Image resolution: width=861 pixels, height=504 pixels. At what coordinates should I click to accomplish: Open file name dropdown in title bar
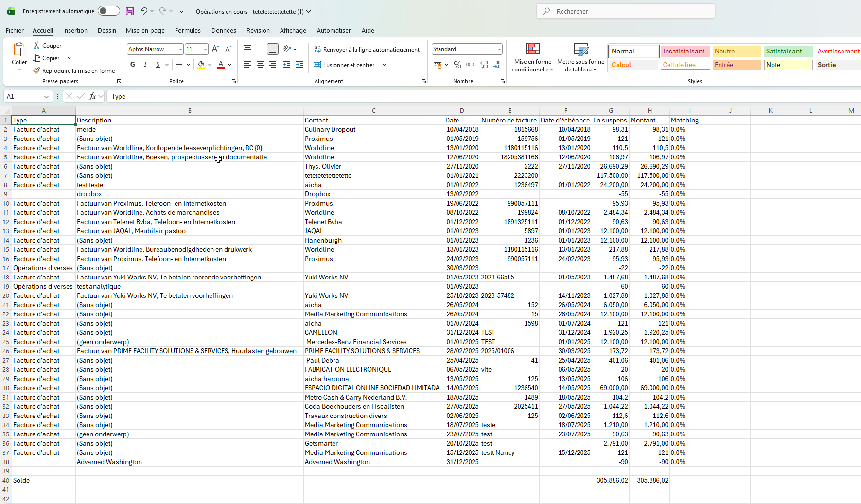(309, 11)
